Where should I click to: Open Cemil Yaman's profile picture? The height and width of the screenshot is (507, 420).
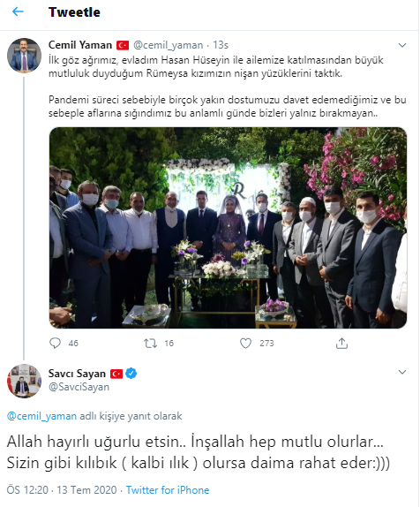coord(24,56)
